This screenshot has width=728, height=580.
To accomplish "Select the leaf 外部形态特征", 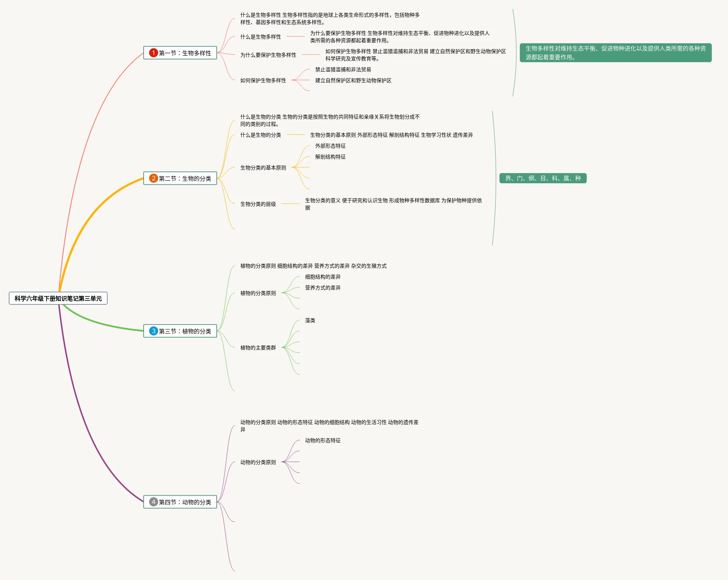I will click(x=330, y=146).
